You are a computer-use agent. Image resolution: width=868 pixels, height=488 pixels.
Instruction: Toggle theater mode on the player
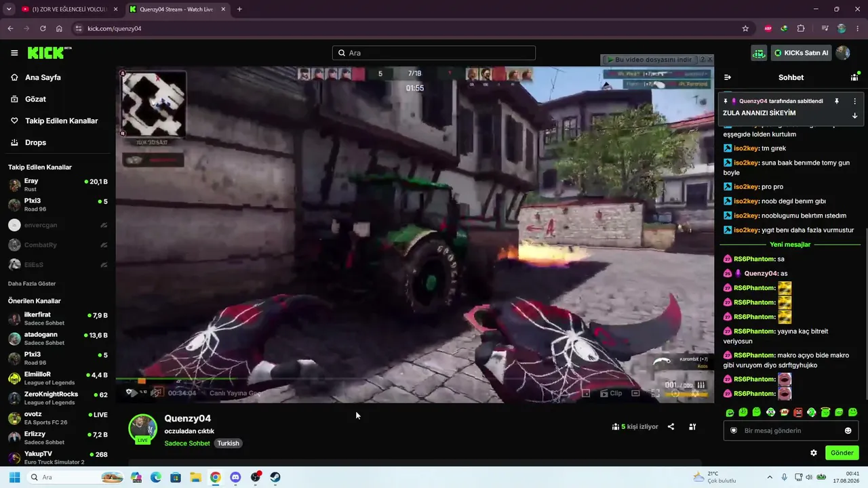coord(635,393)
